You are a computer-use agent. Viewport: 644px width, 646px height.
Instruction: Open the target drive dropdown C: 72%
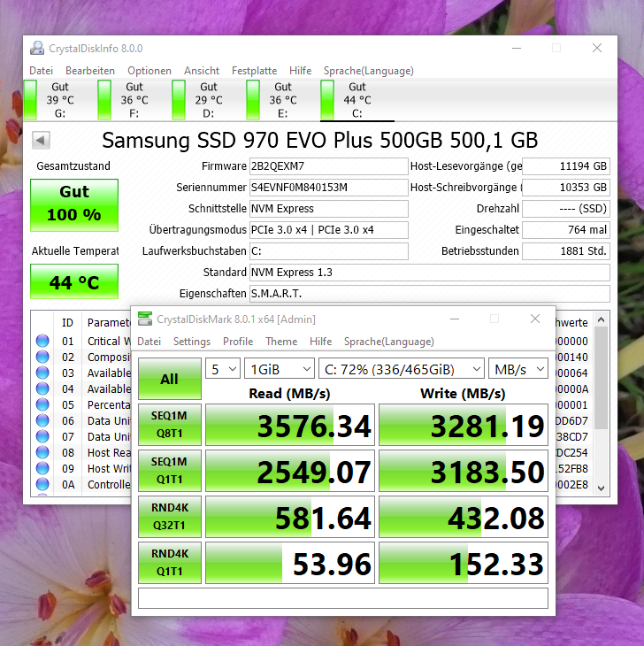click(x=401, y=369)
